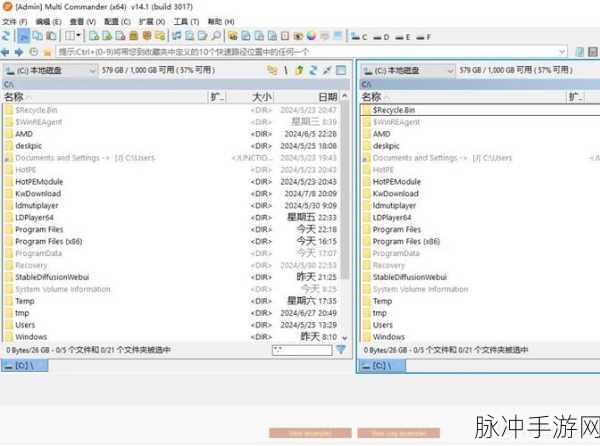Open right pane drive selector 本地磁盘
The image size is (600, 446).
[x=408, y=70]
